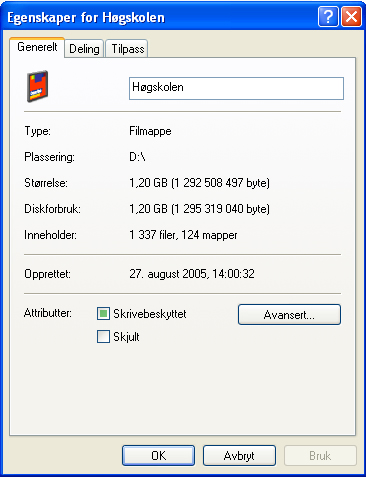The height and width of the screenshot is (477, 366).
Task: Click the Diskforbruk value 1 295 319 040 byte
Action: pyautogui.click(x=221, y=209)
